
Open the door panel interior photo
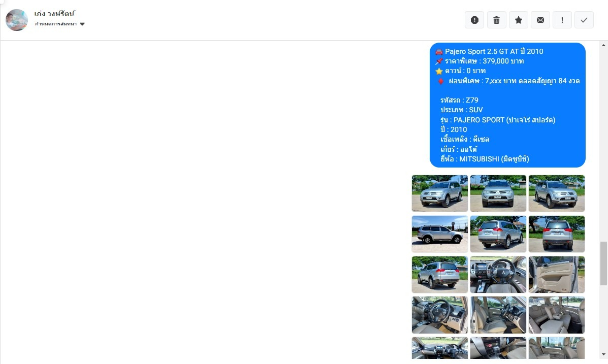pyautogui.click(x=556, y=275)
